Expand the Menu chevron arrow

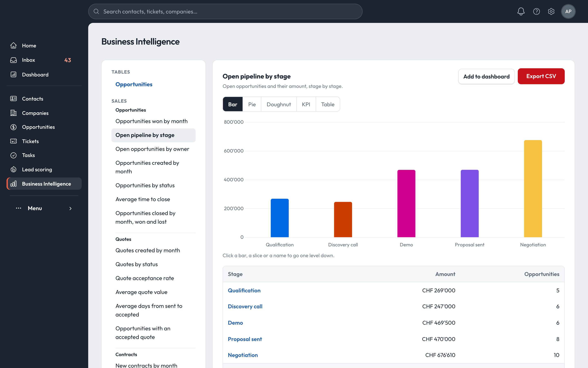(x=70, y=208)
